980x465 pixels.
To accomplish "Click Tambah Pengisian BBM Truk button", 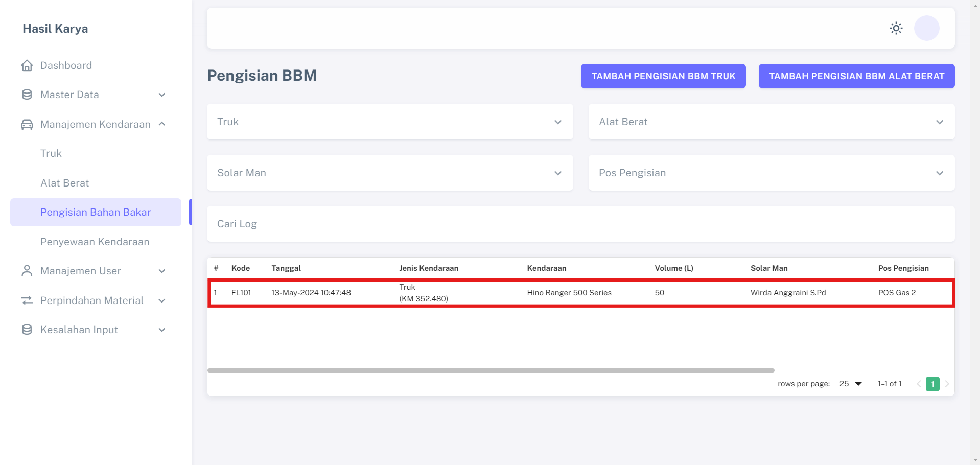I will (x=663, y=76).
